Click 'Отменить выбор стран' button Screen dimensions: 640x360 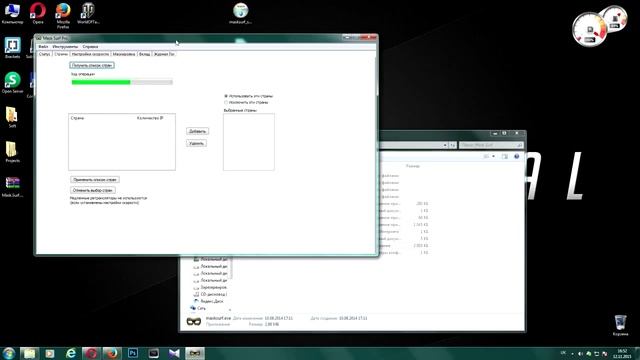click(x=93, y=190)
